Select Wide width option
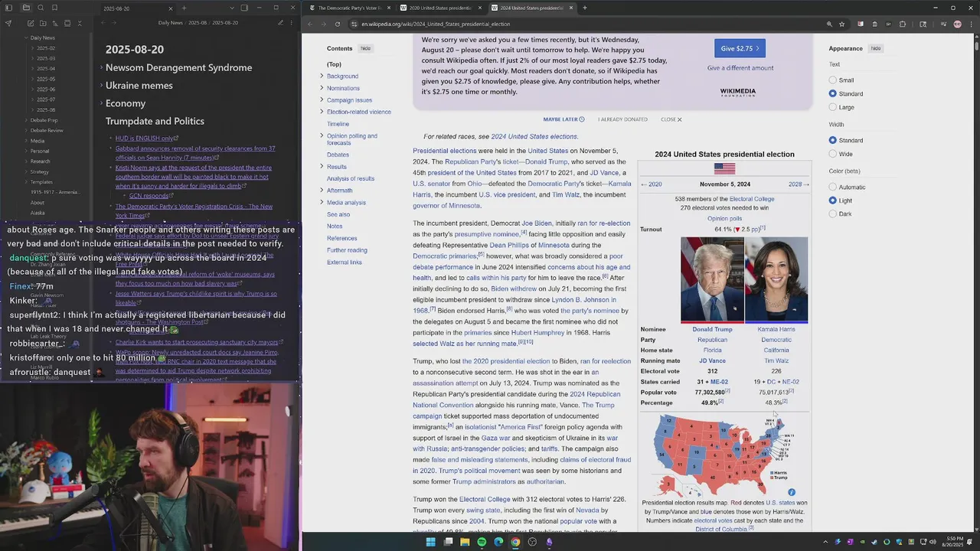This screenshot has height=551, width=980. coord(833,154)
